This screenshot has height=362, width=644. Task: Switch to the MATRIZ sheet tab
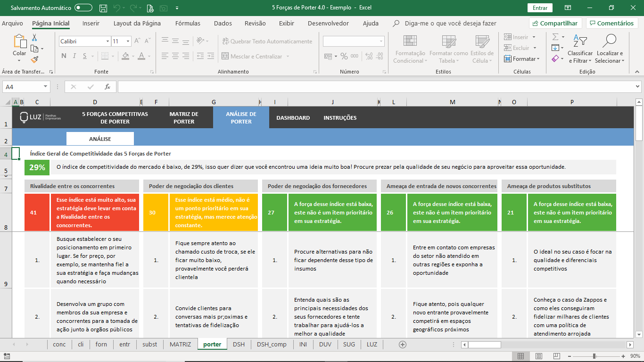pyautogui.click(x=180, y=345)
